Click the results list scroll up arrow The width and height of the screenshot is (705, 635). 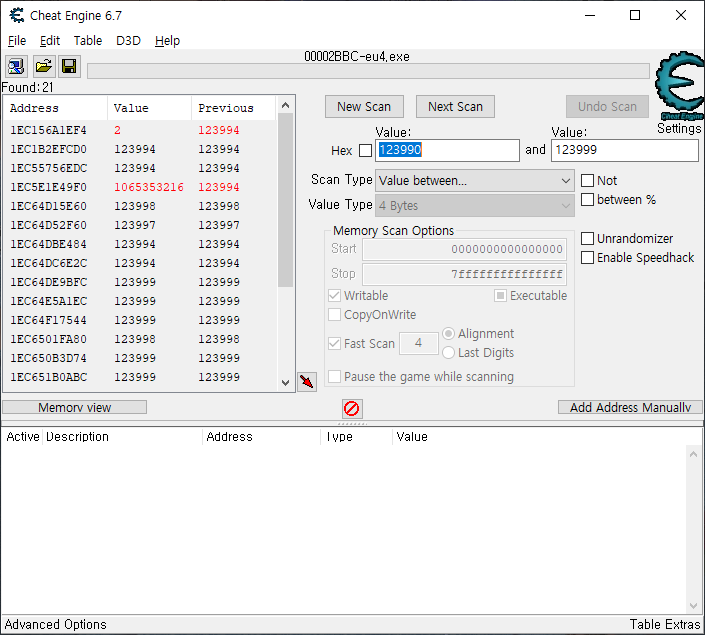pyautogui.click(x=285, y=105)
